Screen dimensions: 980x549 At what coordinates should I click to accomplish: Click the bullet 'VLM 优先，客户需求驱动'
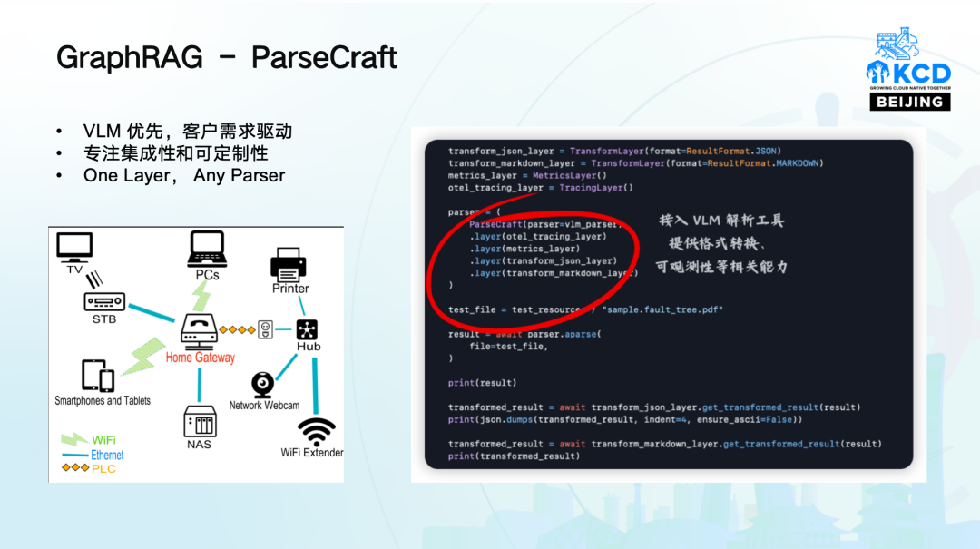pyautogui.click(x=188, y=131)
